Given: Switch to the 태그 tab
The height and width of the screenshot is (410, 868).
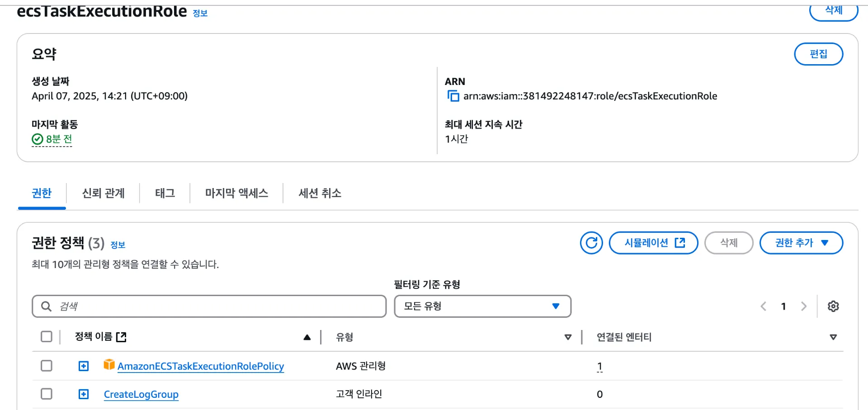Looking at the screenshot, I should (165, 193).
